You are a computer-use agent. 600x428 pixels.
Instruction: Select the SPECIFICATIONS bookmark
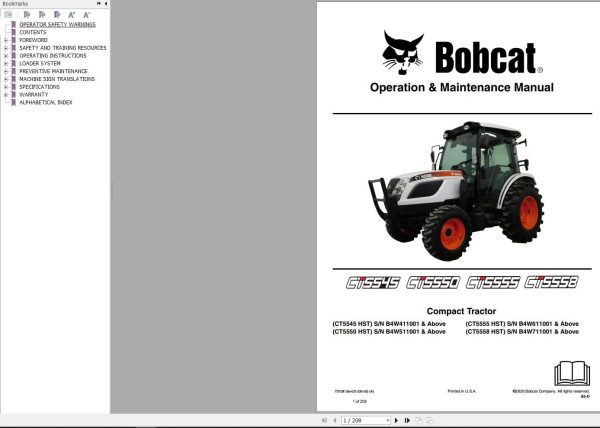coord(39,87)
